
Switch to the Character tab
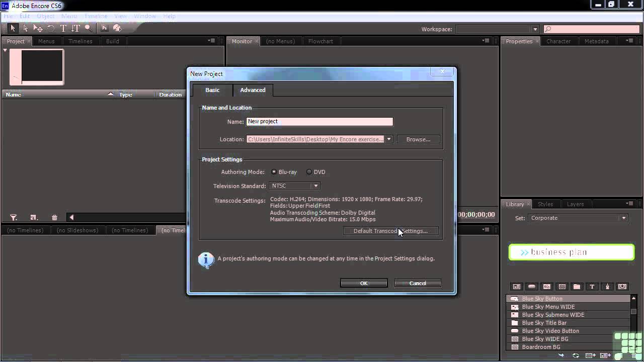click(x=558, y=41)
